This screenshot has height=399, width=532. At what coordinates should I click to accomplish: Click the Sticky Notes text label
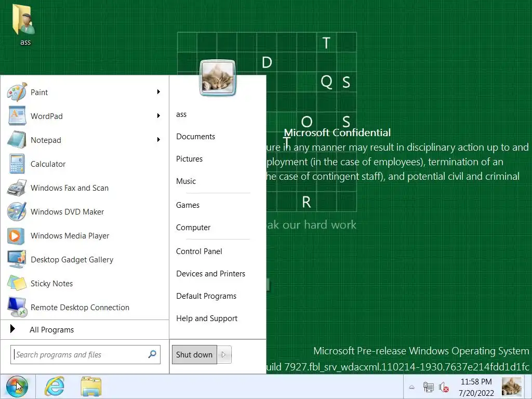(51, 283)
